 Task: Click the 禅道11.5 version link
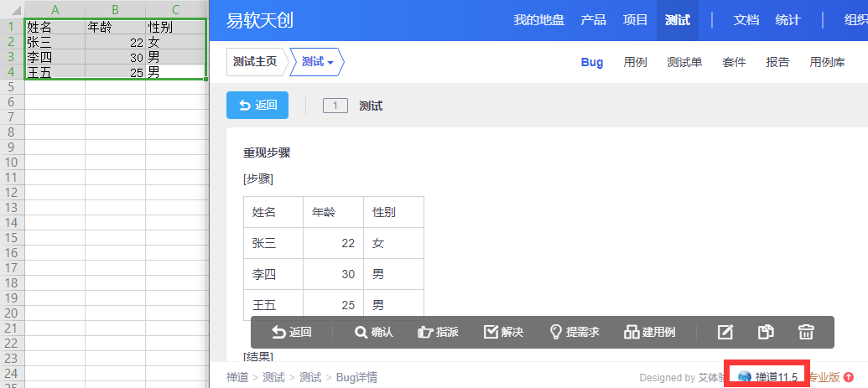point(776,377)
